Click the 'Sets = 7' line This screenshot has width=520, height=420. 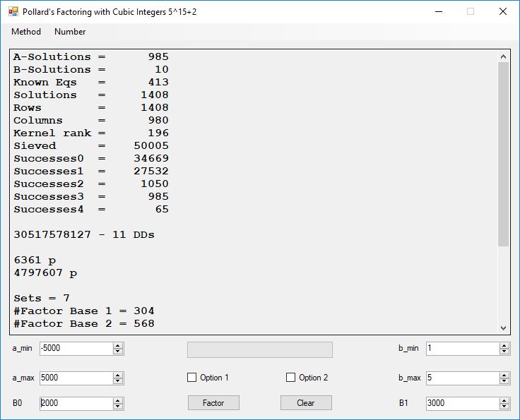tap(42, 299)
